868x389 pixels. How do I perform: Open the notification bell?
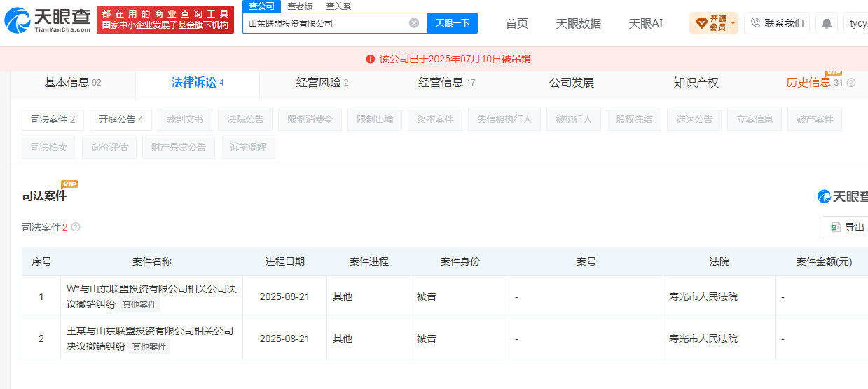[x=827, y=23]
